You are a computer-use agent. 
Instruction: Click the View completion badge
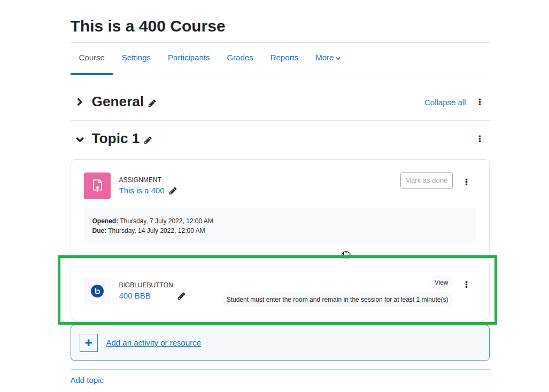pyautogui.click(x=441, y=283)
